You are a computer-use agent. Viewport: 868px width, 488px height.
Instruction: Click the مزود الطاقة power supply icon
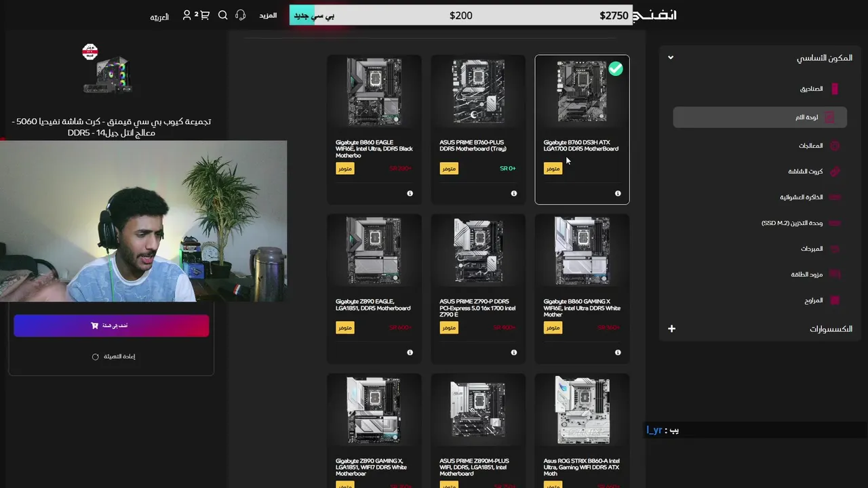click(x=835, y=274)
